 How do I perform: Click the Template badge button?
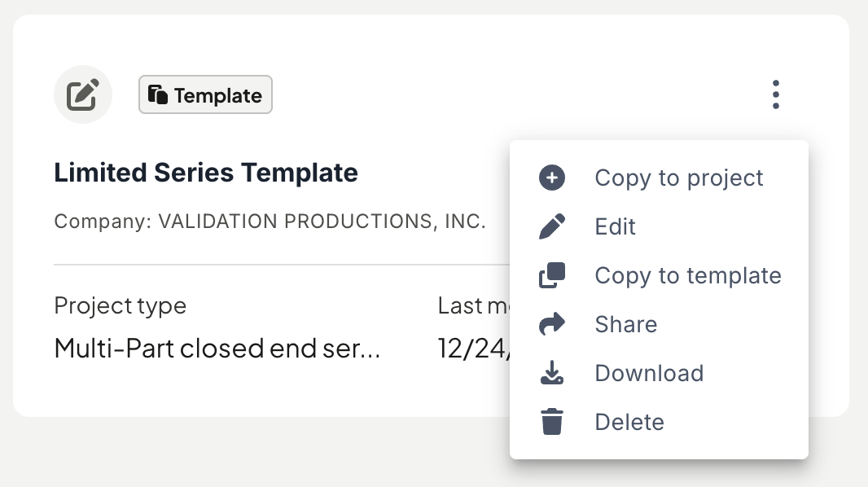click(205, 94)
